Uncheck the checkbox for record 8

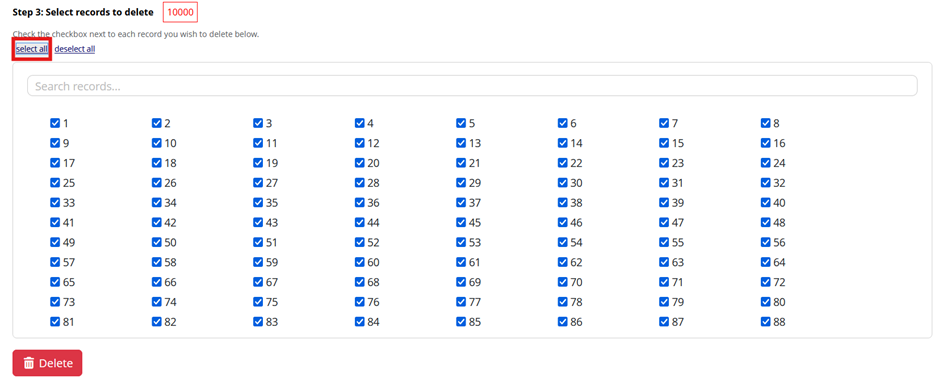click(766, 123)
